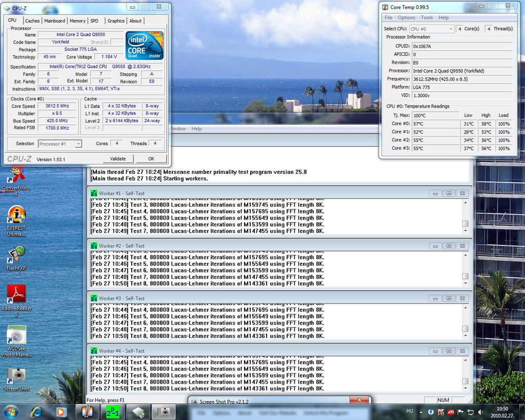The width and height of the screenshot is (525, 420).
Task: Open Internet Explorer from the taskbar
Action: 36,412
